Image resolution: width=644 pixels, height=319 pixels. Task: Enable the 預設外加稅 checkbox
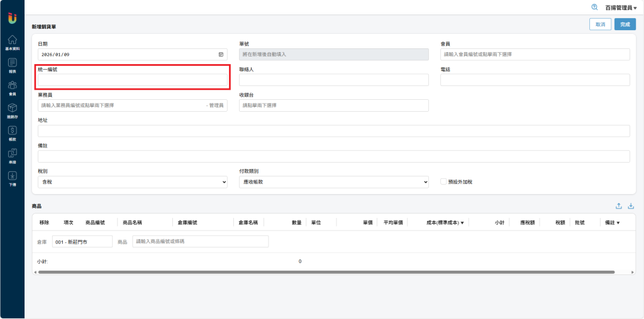coord(443,181)
